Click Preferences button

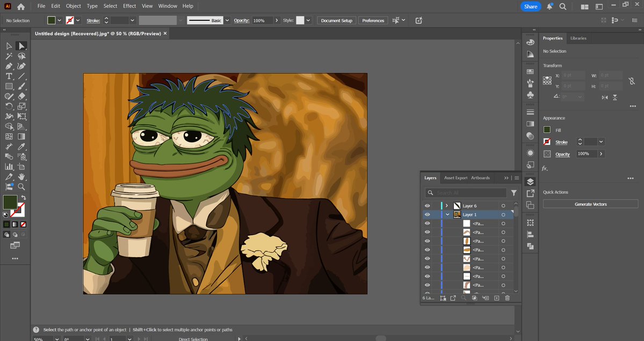coord(373,20)
